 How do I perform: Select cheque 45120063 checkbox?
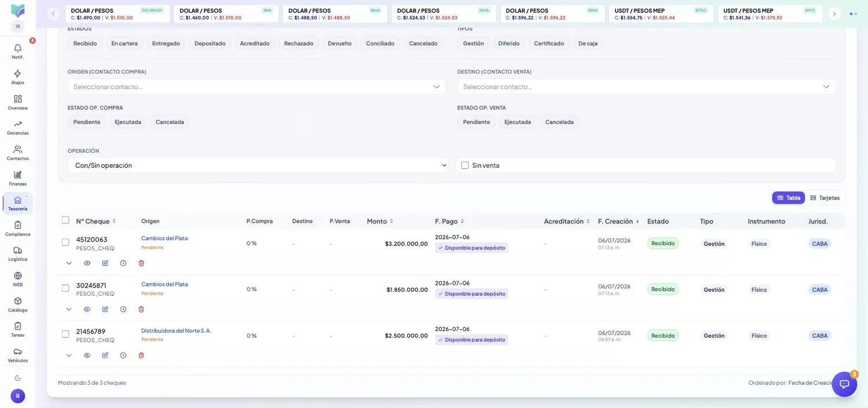65,242
